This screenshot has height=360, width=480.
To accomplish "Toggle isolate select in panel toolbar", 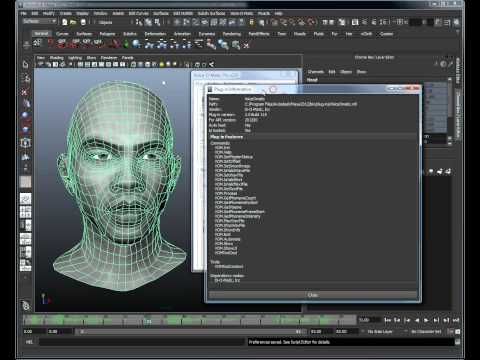I will 188,64.
